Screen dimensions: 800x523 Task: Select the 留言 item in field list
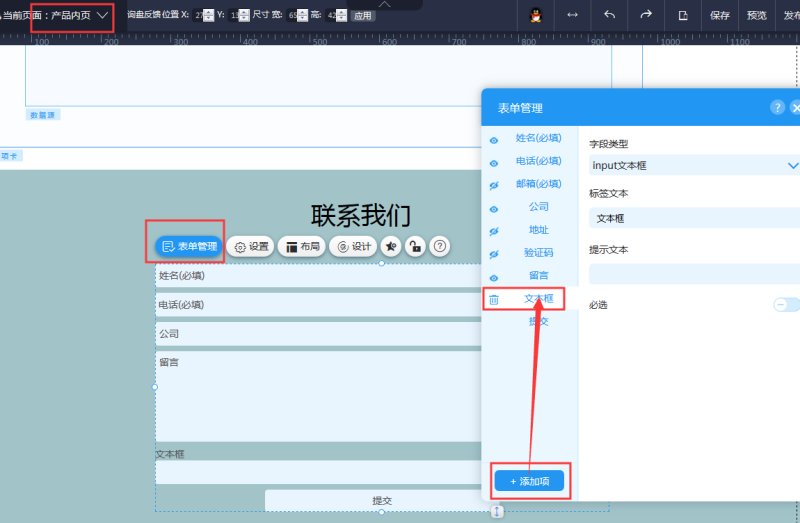click(538, 275)
